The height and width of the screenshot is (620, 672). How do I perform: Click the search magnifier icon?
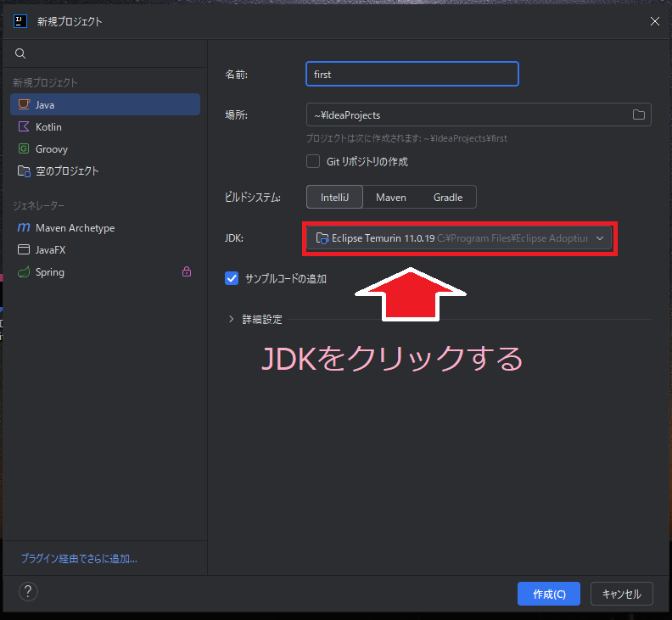click(x=20, y=53)
